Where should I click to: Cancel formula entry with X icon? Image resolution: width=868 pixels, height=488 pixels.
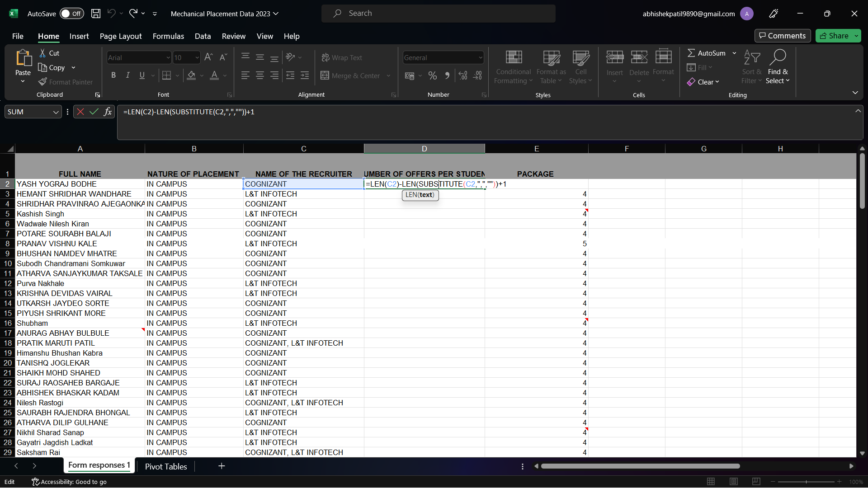(80, 112)
